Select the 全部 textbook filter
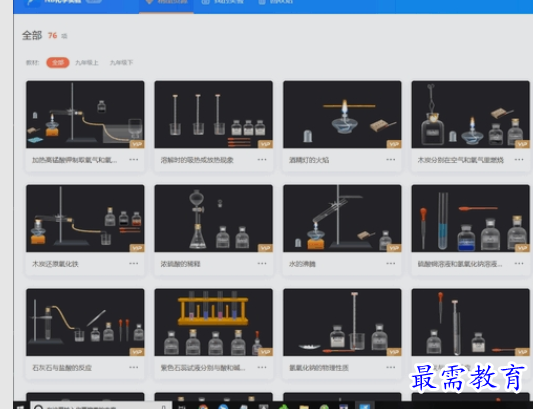 58,63
